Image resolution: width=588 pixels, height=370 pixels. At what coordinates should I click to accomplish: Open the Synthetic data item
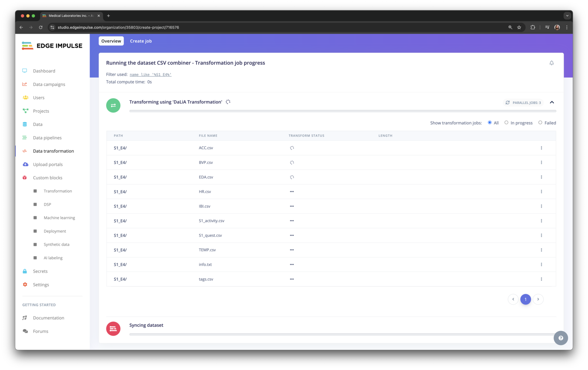coord(56,244)
